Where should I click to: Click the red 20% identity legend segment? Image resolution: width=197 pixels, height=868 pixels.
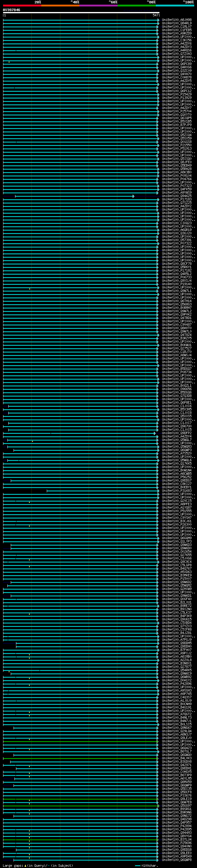[22, 6]
